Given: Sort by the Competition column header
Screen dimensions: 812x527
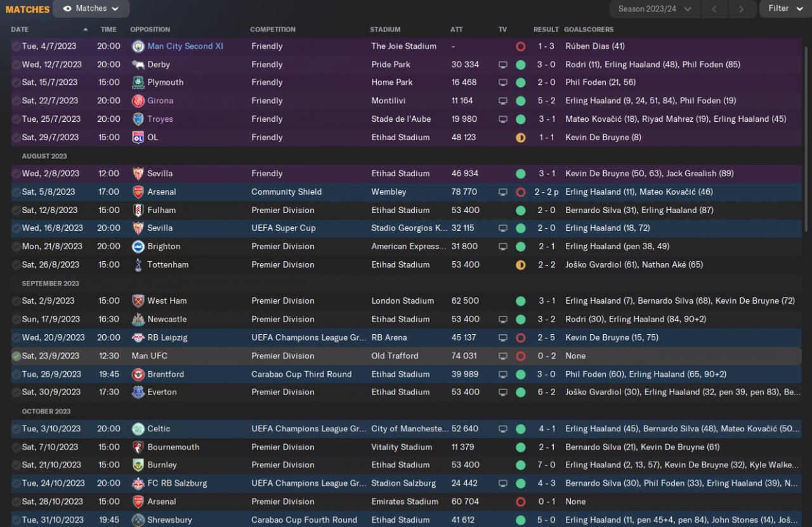Looking at the screenshot, I should (x=273, y=30).
